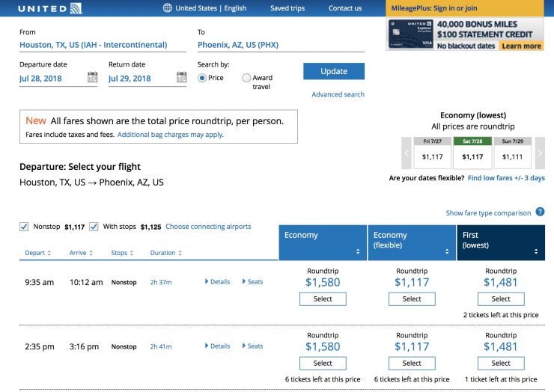Click the United Explorer card image

[x=410, y=34]
